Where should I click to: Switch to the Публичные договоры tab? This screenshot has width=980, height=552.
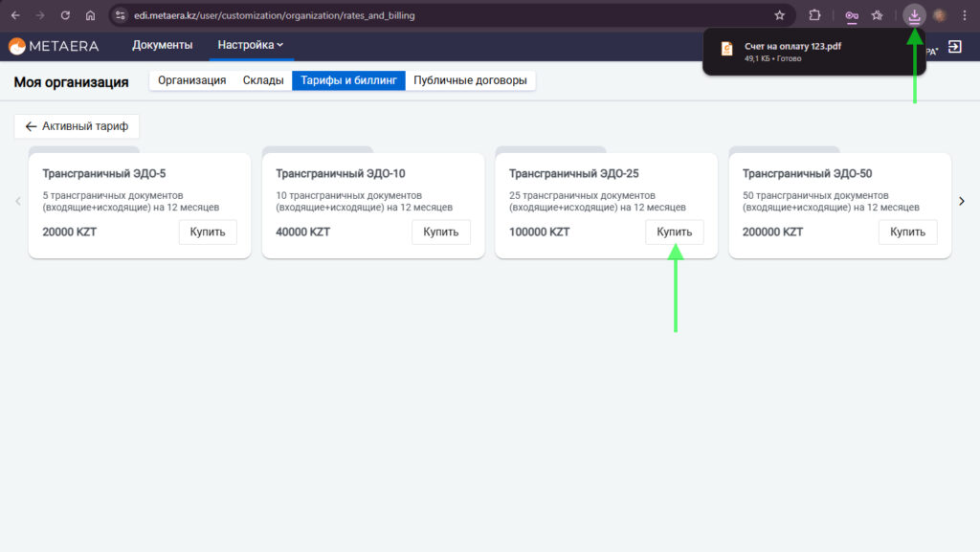pyautogui.click(x=470, y=80)
